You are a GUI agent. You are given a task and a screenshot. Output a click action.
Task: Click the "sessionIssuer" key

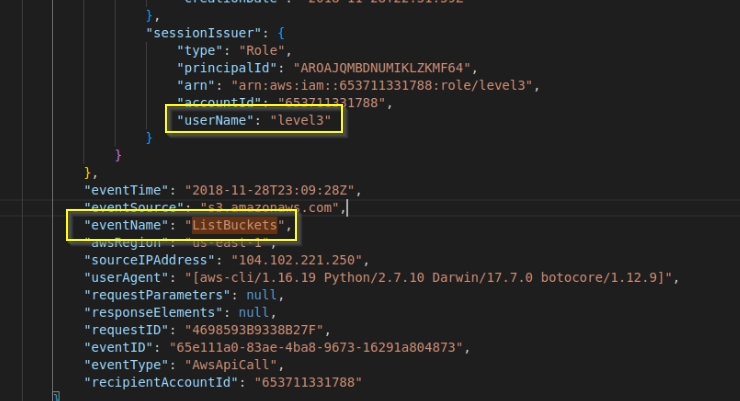pos(191,31)
